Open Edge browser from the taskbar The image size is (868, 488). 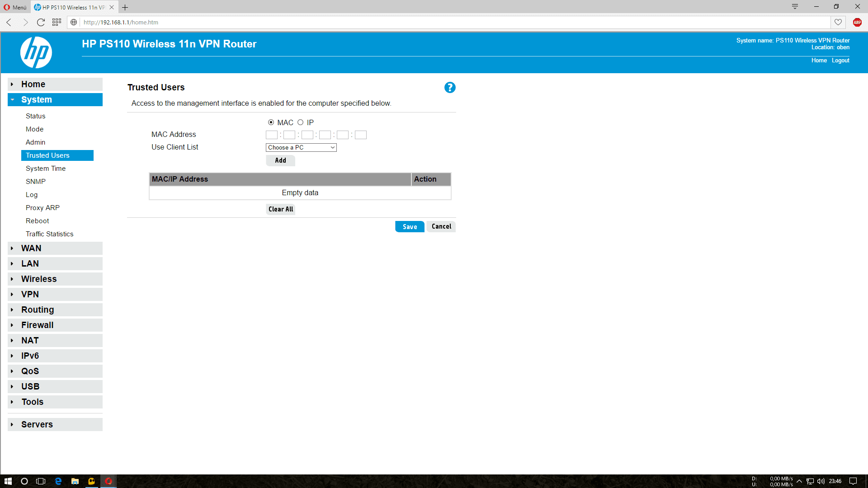click(58, 481)
